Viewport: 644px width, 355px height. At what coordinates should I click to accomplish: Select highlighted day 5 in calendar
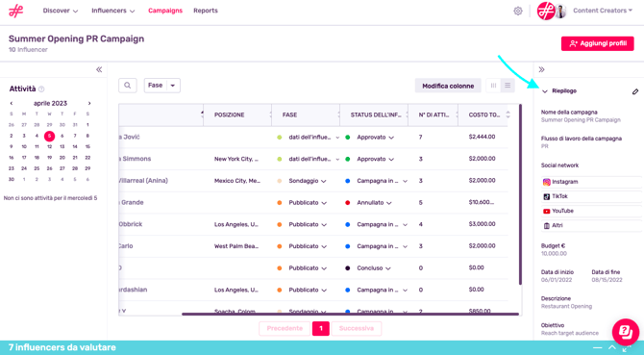(x=49, y=136)
